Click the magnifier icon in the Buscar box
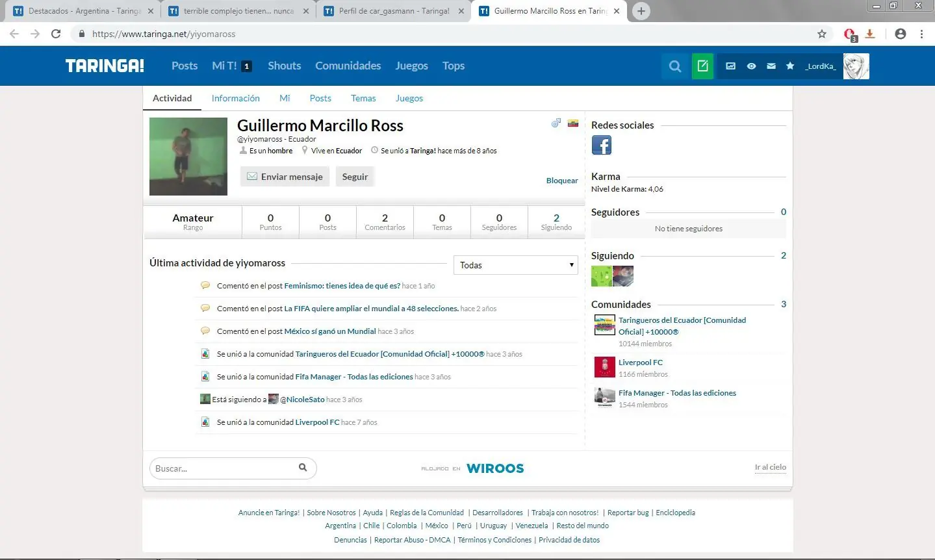This screenshot has width=935, height=560. coord(303,467)
